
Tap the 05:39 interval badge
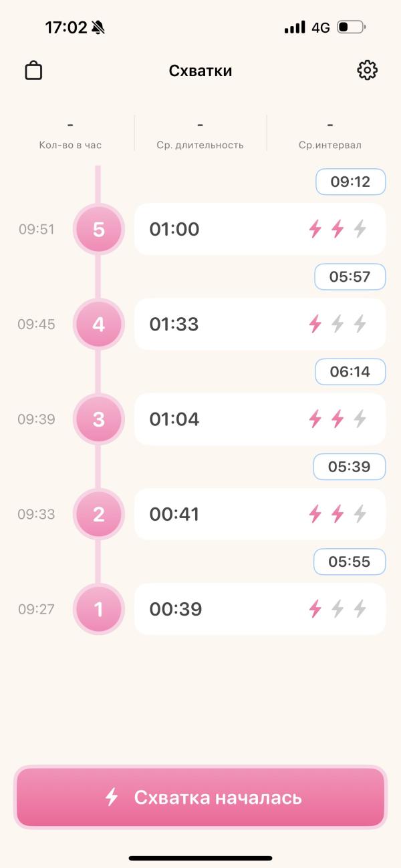[350, 467]
